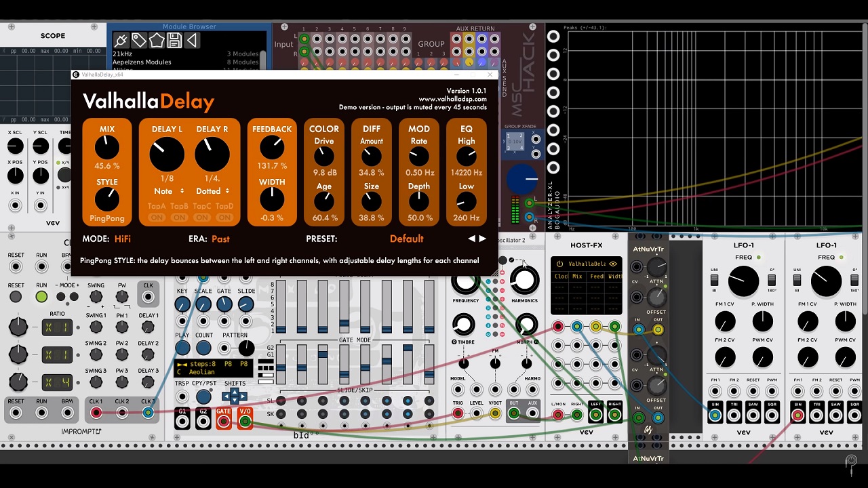Screen dimensions: 868x488
Task: Open the Delay R Dotted sync dropdown
Action: [x=212, y=191]
